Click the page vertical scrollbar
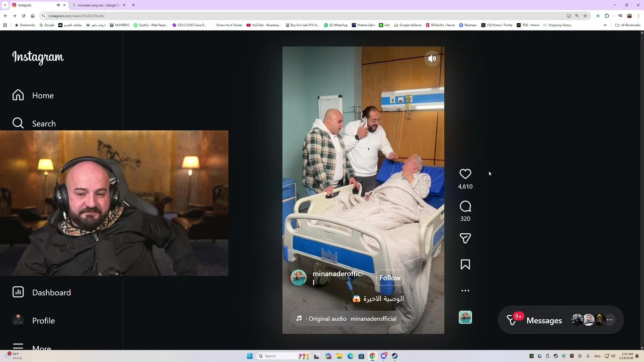This screenshot has height=362, width=644. (641, 190)
